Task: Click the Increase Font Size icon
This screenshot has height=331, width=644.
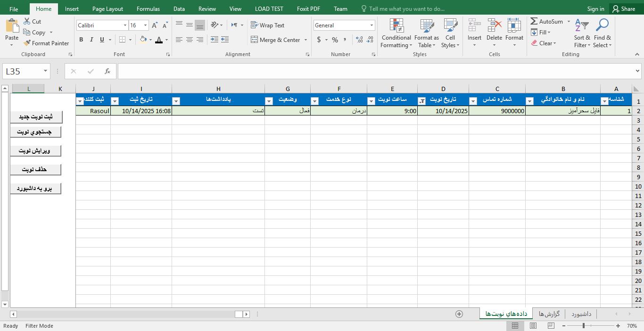Action: click(155, 25)
